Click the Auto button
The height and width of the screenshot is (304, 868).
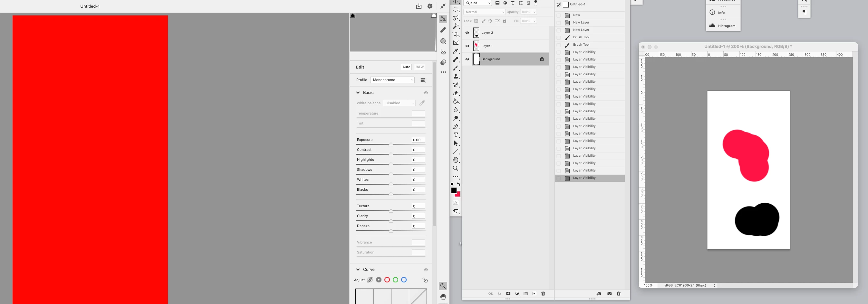[406, 67]
